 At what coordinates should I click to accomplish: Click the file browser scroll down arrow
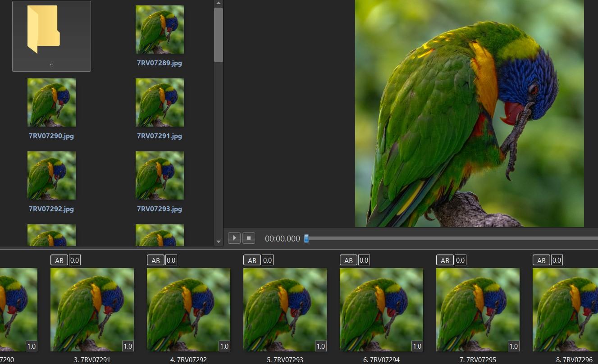[219, 242]
